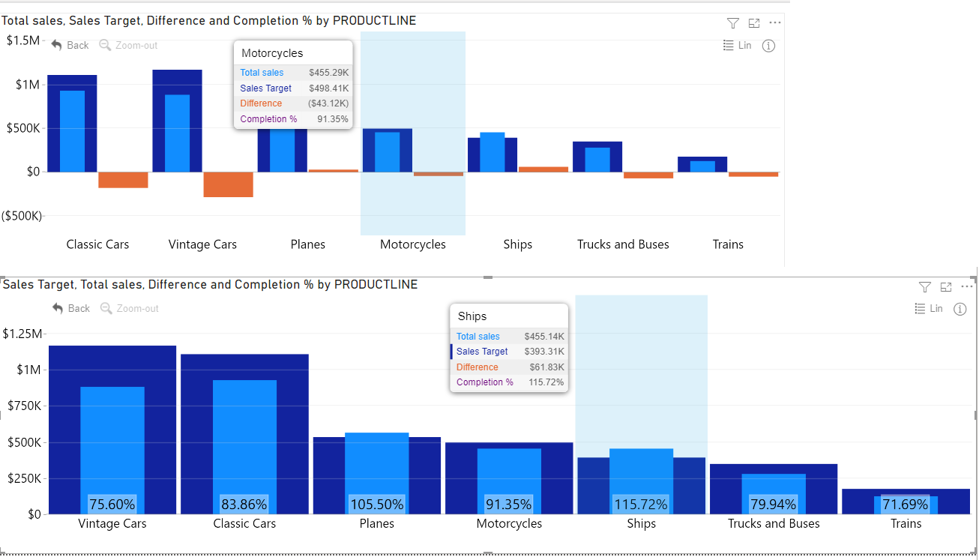This screenshot has height=560, width=979.
Task: Open filter icon on lower chart header
Action: 925,287
